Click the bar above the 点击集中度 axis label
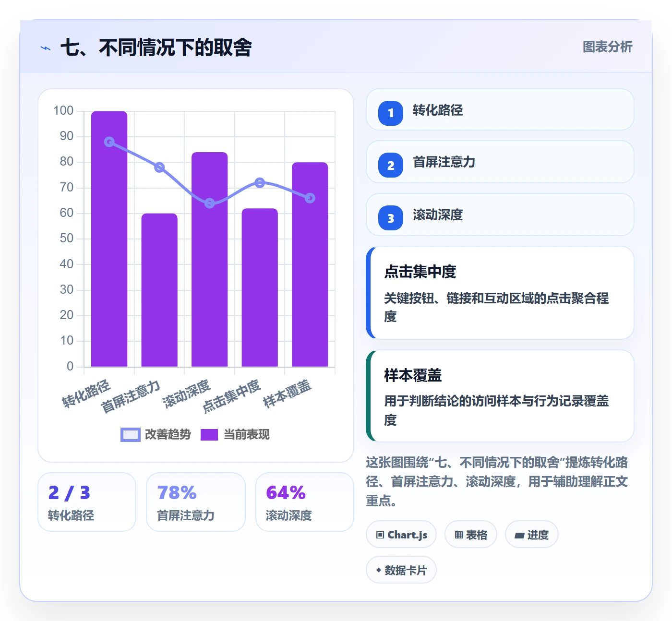Image resolution: width=672 pixels, height=621 pixels. pyautogui.click(x=260, y=287)
